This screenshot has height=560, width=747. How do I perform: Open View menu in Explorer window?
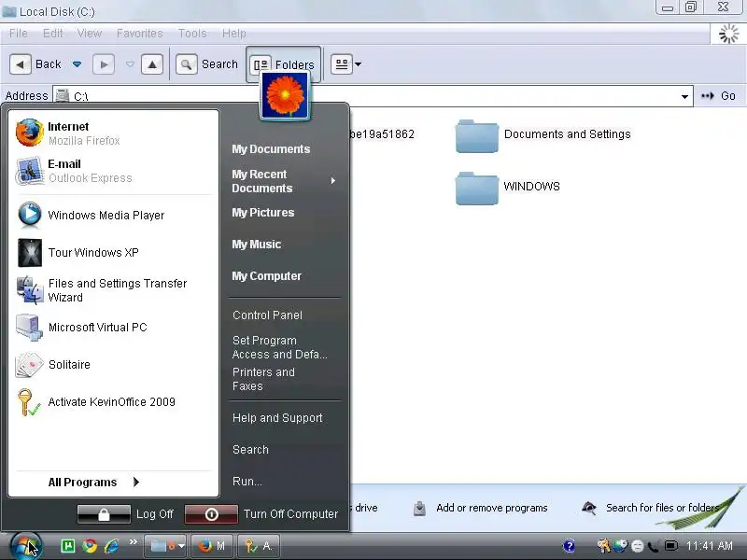click(89, 34)
